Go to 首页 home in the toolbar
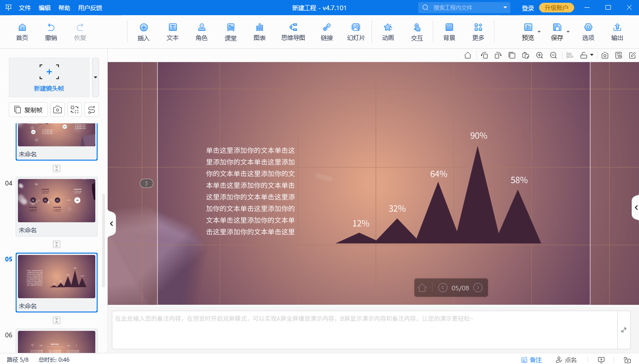639x364 pixels. 22,32
